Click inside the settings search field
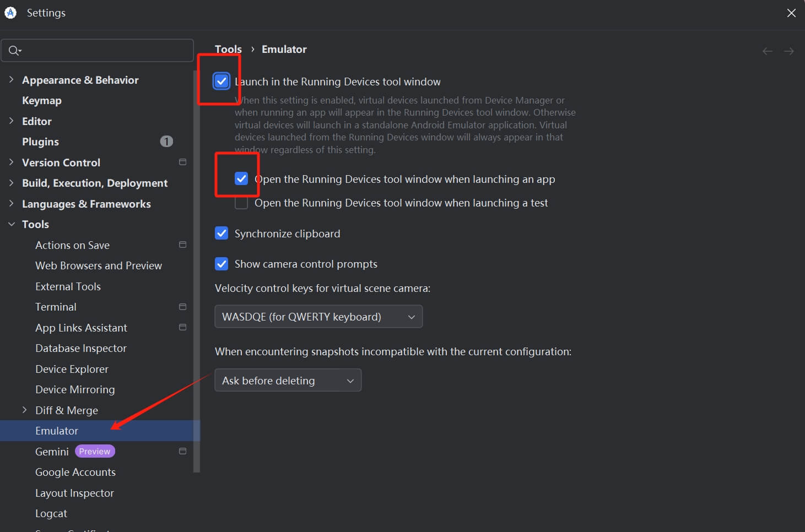The image size is (805, 532). point(97,50)
